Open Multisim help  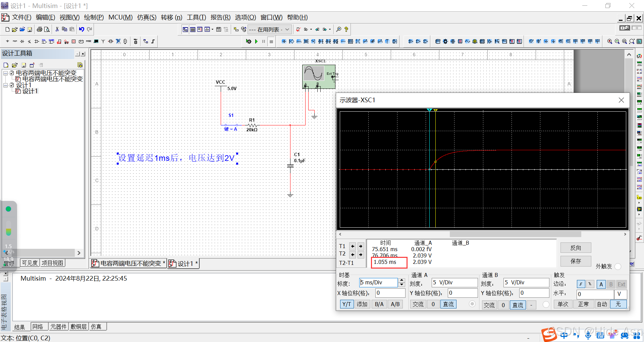pos(346,30)
